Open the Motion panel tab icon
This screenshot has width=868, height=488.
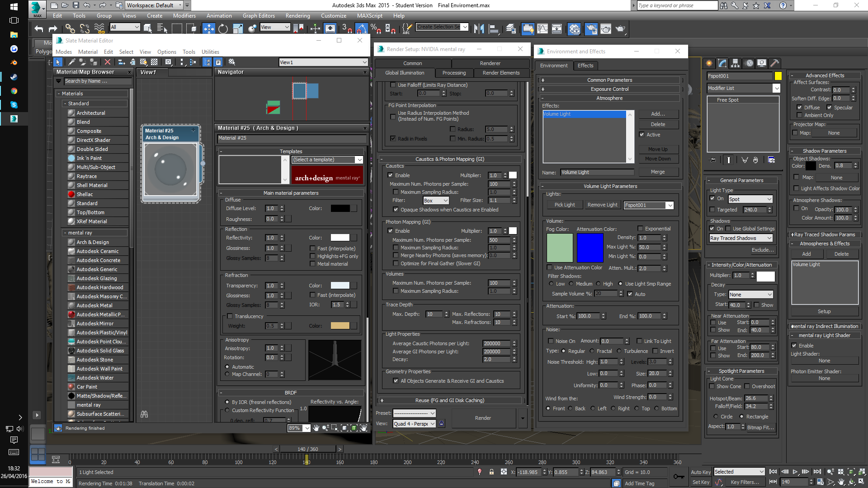pos(749,63)
